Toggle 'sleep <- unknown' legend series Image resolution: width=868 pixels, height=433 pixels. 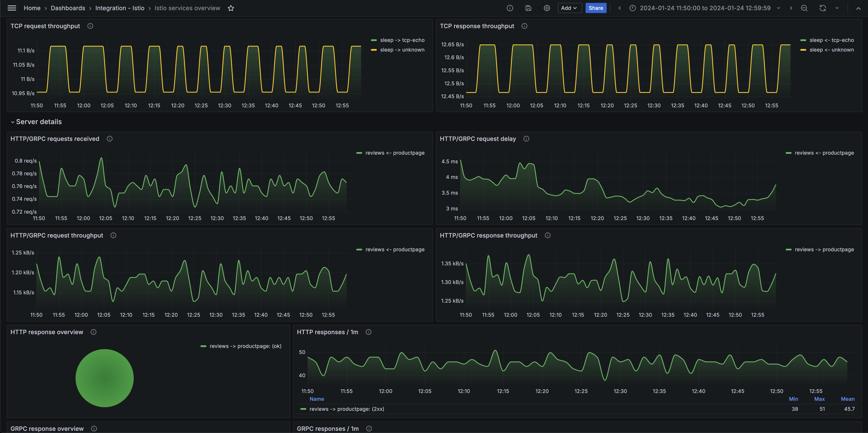[x=831, y=50]
